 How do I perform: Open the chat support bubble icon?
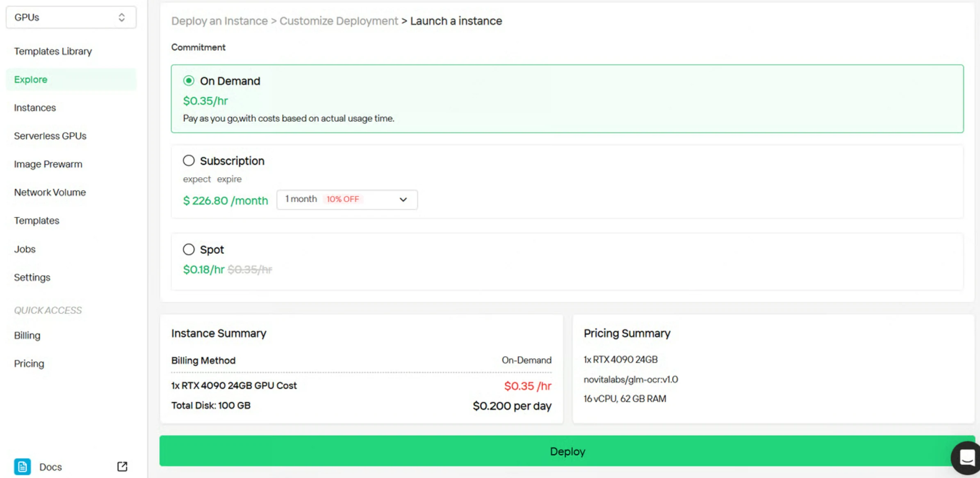coord(966,458)
